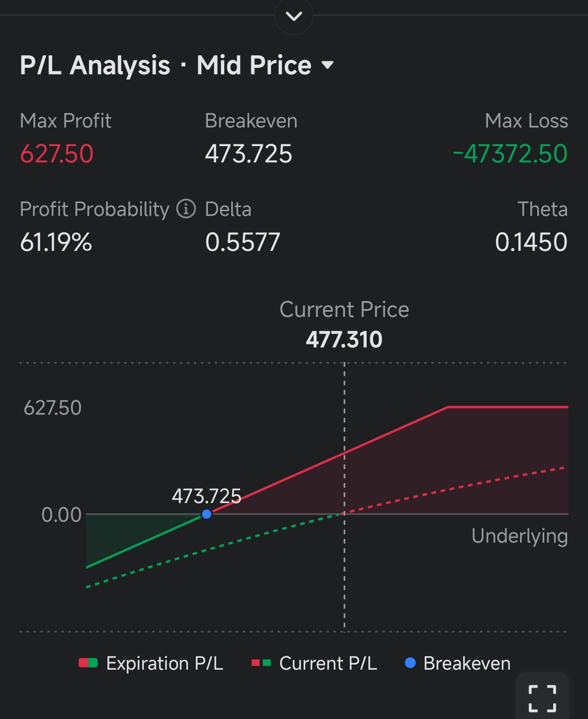Screen dimensions: 588x719
Task: Click the Max Loss value -47372.50
Action: pyautogui.click(x=510, y=154)
